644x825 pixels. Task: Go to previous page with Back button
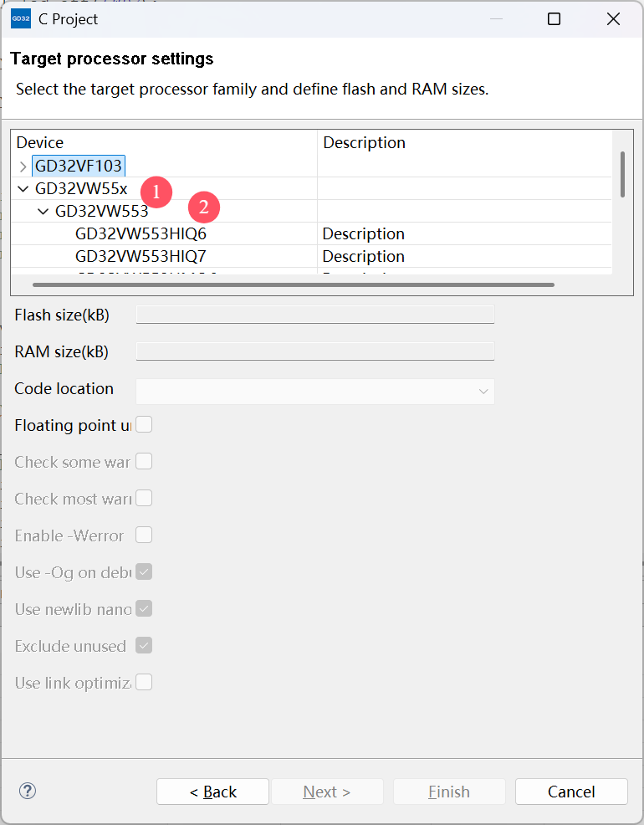pyautogui.click(x=213, y=792)
